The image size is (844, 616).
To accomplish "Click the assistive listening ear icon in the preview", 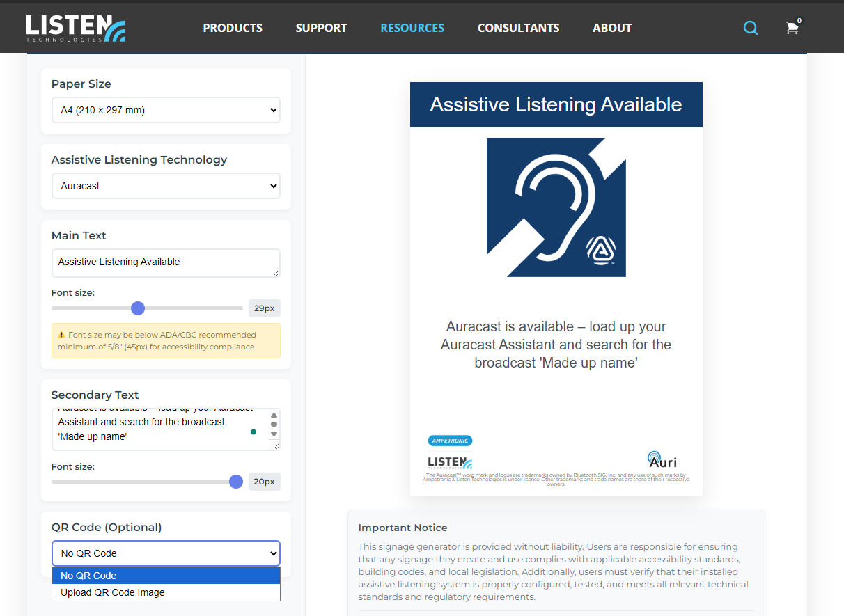I will click(x=556, y=207).
